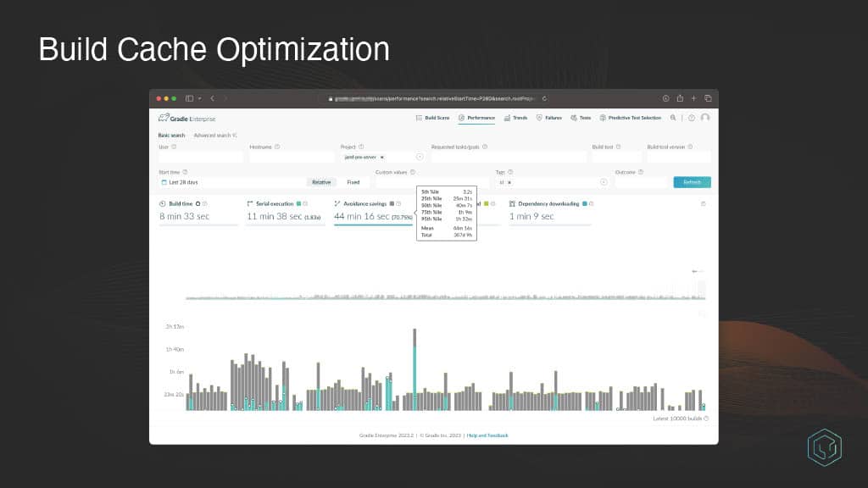Open the user avatar menu

coord(705,117)
